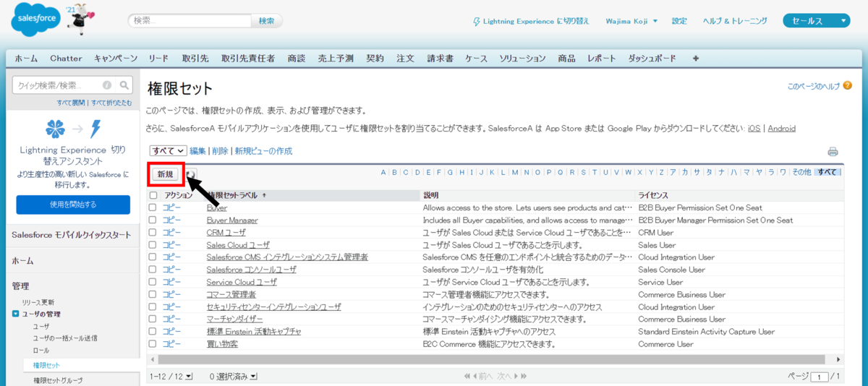The image size is (868, 386).
Task: Open the Chatter tab
Action: 67,59
